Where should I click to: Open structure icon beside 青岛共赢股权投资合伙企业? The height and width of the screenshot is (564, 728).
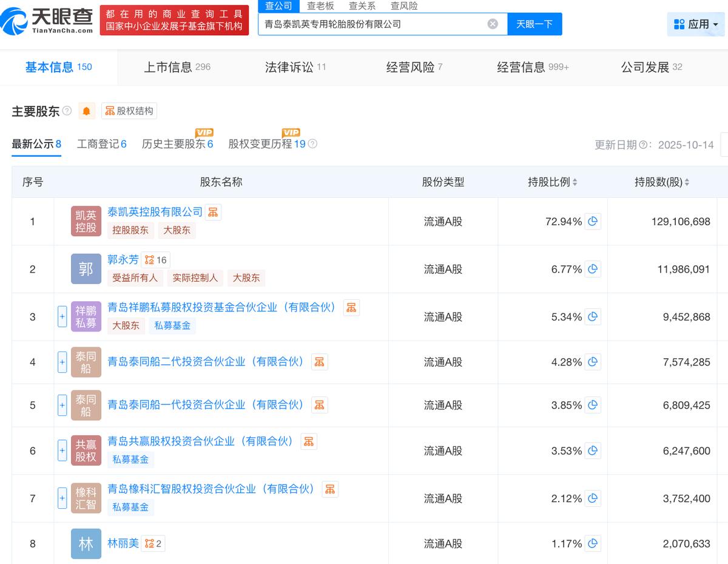309,441
